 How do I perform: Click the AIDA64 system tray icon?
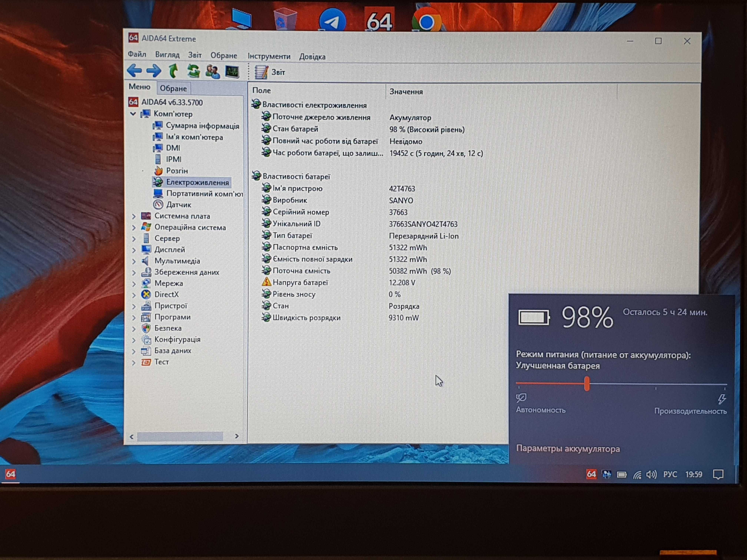click(x=591, y=474)
